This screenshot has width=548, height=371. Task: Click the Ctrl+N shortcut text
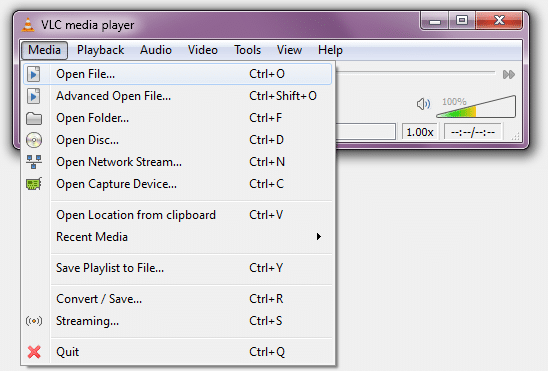click(x=267, y=162)
